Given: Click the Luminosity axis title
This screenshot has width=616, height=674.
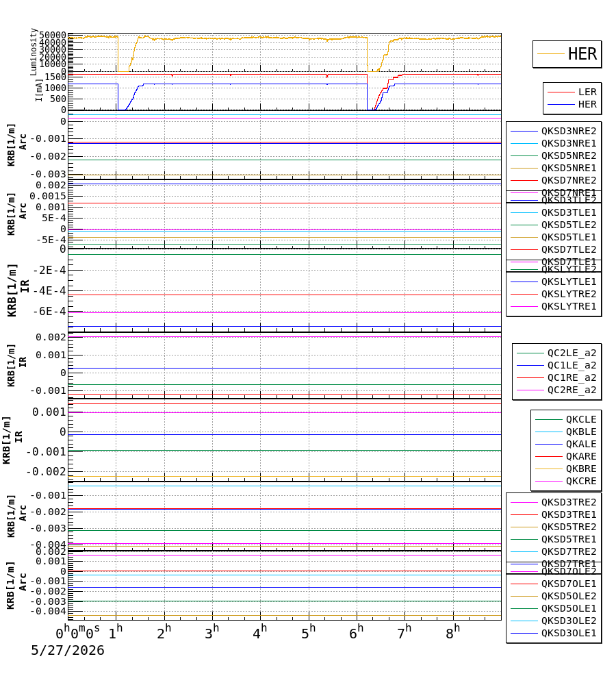Looking at the screenshot, I should click(34, 52).
